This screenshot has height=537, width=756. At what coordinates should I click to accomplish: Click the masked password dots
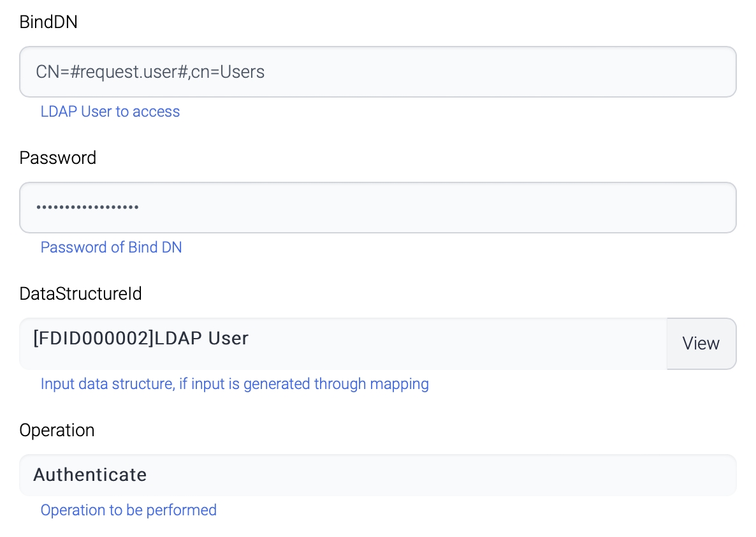(x=87, y=207)
